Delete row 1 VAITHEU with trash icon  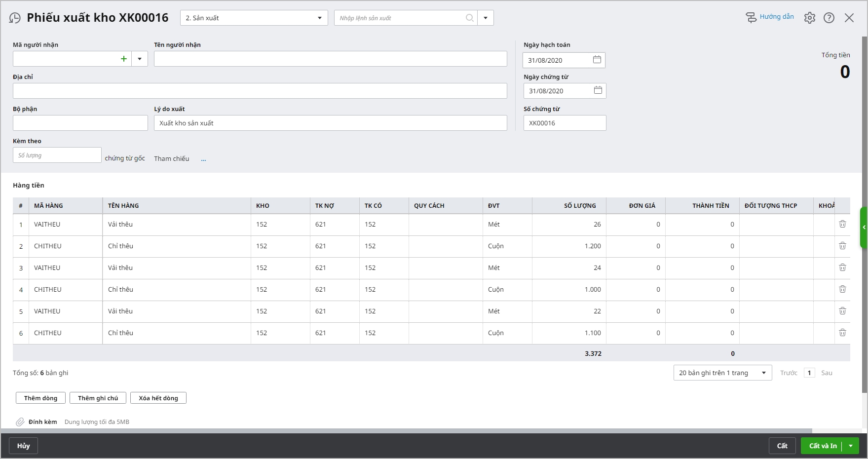842,224
